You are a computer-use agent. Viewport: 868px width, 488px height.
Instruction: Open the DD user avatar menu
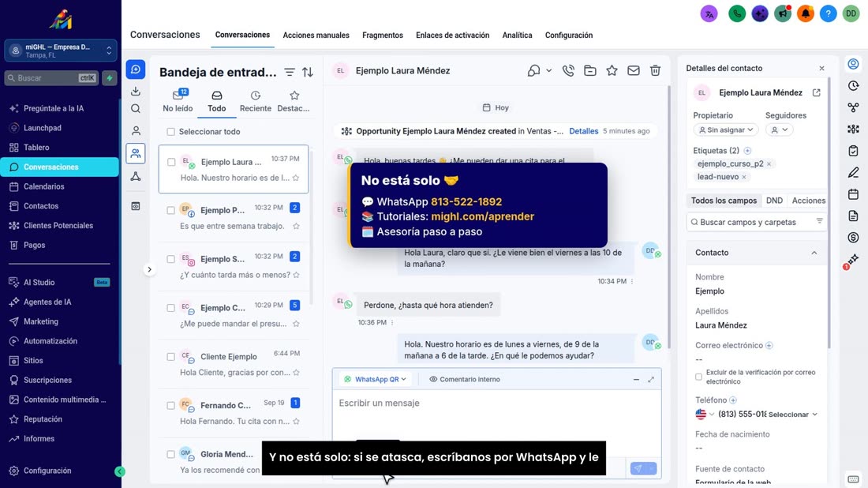point(851,13)
